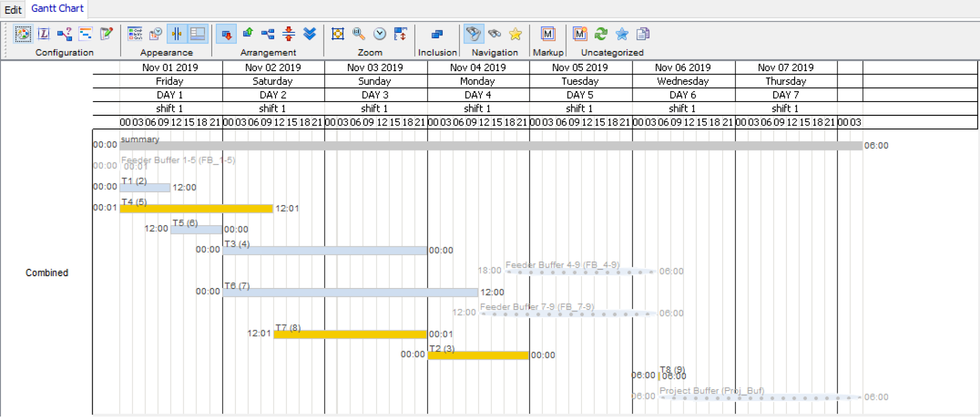This screenshot has height=417, width=980.
Task: Toggle the highlighted vertical divider lines button
Action: click(x=176, y=34)
